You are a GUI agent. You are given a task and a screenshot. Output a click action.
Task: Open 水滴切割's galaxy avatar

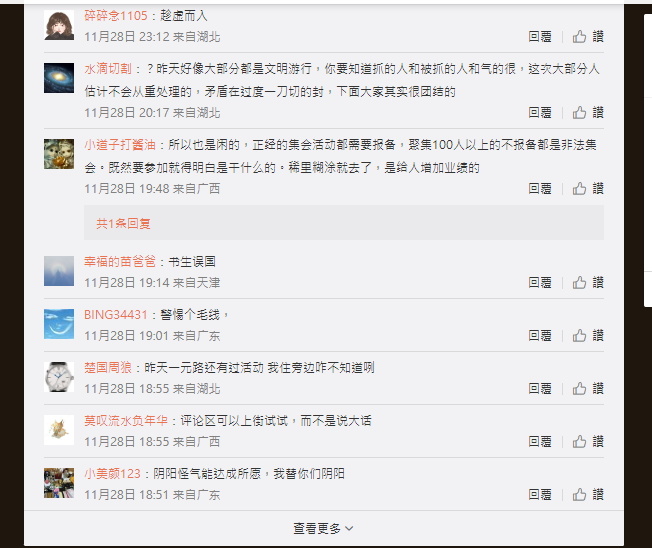pos(59,78)
